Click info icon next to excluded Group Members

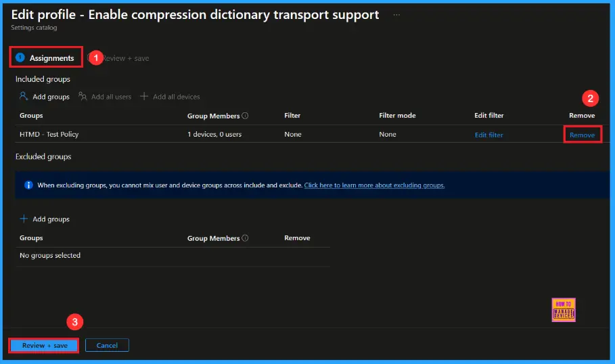pos(245,238)
